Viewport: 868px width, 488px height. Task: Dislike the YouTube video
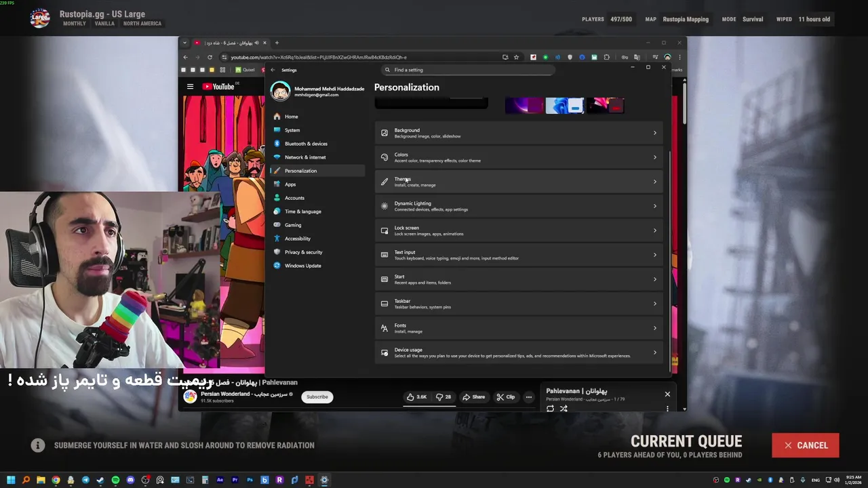[444, 396]
